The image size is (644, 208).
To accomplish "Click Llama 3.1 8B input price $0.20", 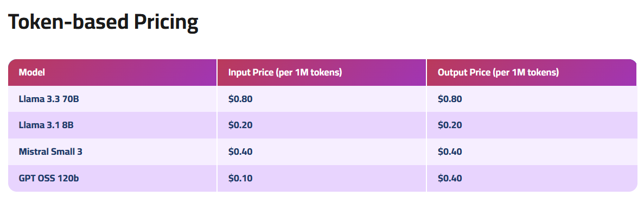I will coord(240,125).
